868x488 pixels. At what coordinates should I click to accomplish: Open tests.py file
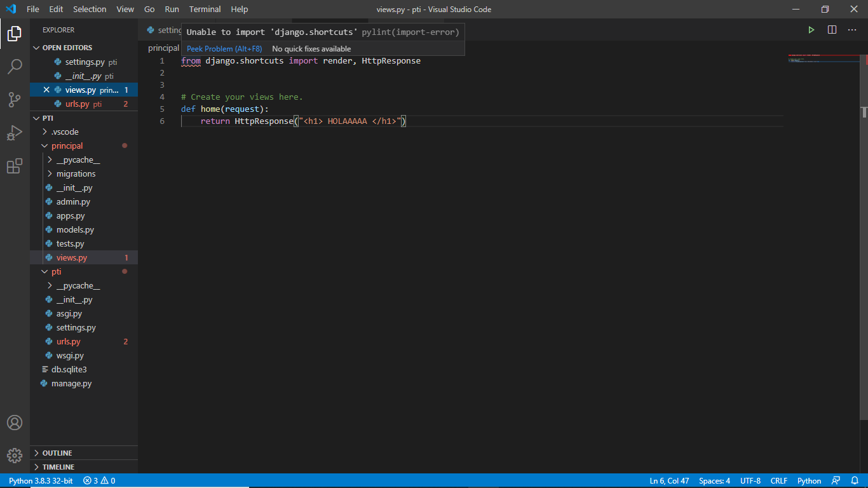84,243
